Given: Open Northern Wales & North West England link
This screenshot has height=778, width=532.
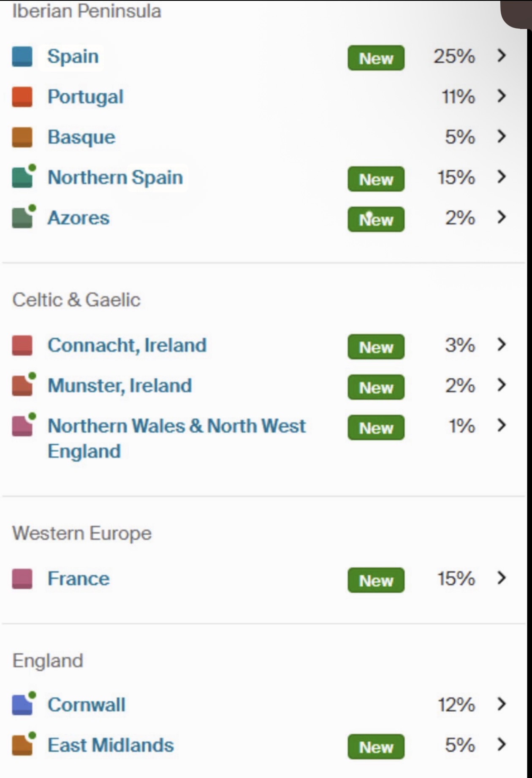Looking at the screenshot, I should [x=176, y=438].
